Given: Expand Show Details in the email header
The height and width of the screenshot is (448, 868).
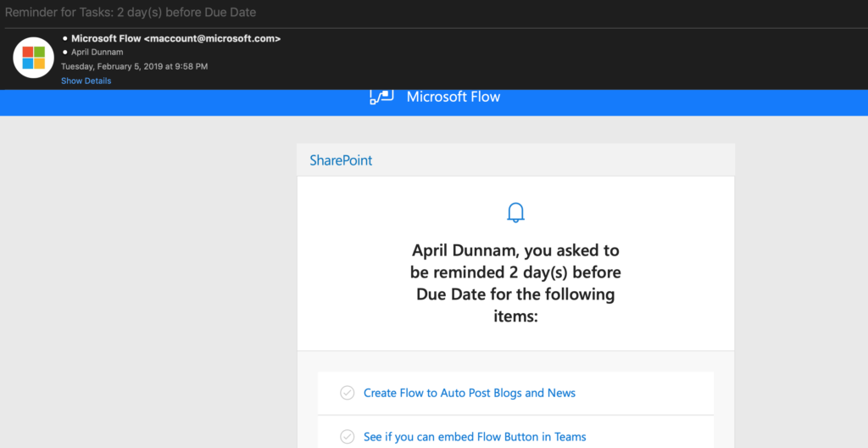Looking at the screenshot, I should [x=86, y=81].
